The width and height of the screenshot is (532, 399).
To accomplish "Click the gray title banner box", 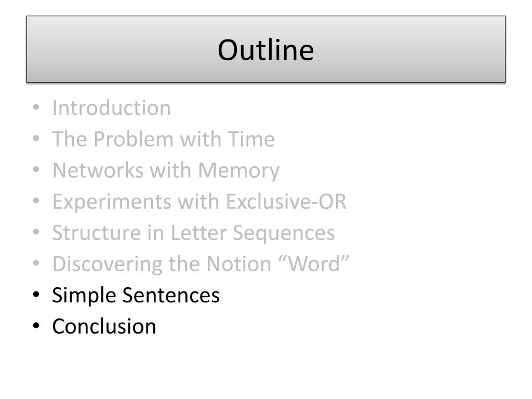I will [265, 49].
